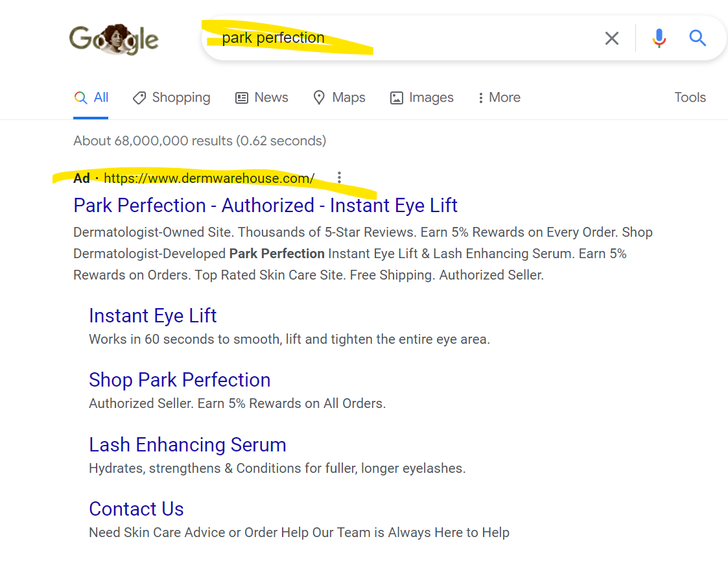Open the Contact Us sitelink

(137, 509)
